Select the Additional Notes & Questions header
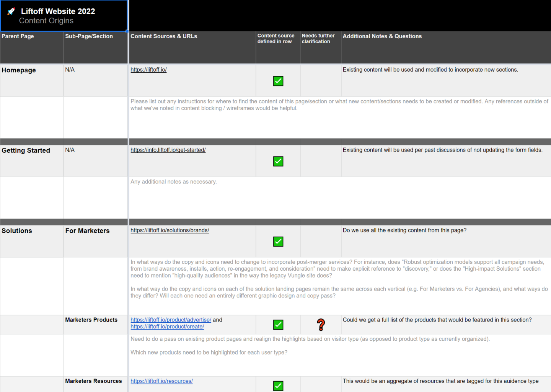The image size is (551, 392). point(446,47)
